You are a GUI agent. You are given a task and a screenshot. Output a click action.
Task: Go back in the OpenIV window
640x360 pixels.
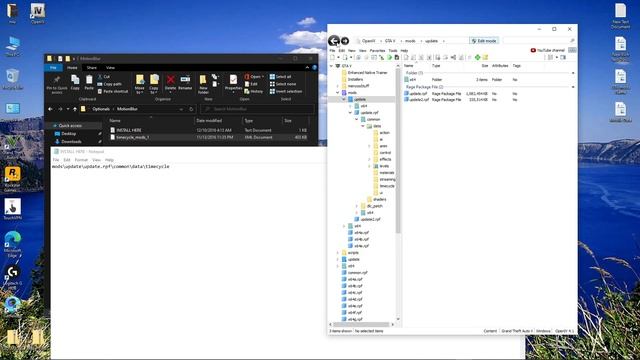[333, 41]
